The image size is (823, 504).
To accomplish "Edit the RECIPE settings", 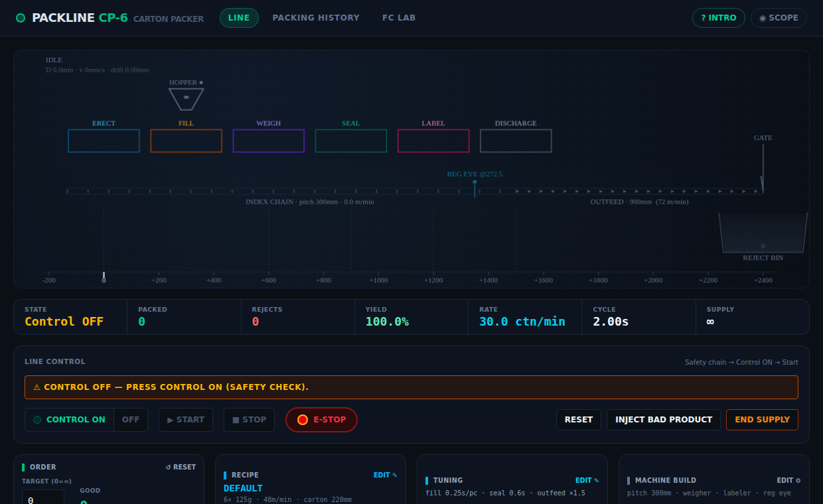I will [385, 475].
